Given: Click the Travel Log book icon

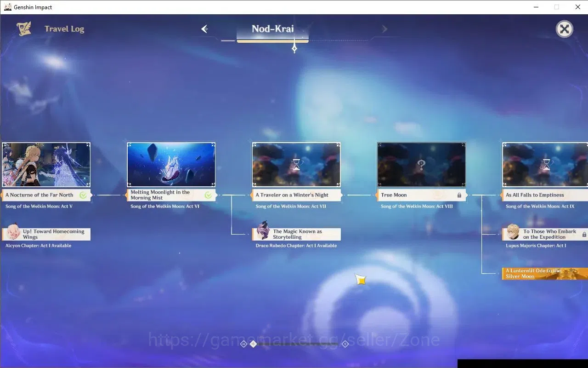Looking at the screenshot, I should (x=24, y=29).
